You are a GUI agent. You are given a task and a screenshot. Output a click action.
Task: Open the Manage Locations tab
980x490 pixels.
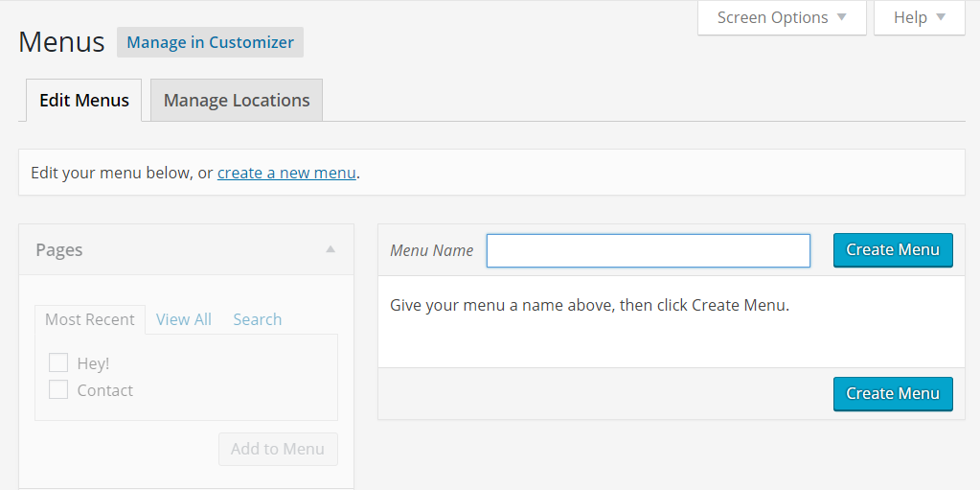click(237, 100)
